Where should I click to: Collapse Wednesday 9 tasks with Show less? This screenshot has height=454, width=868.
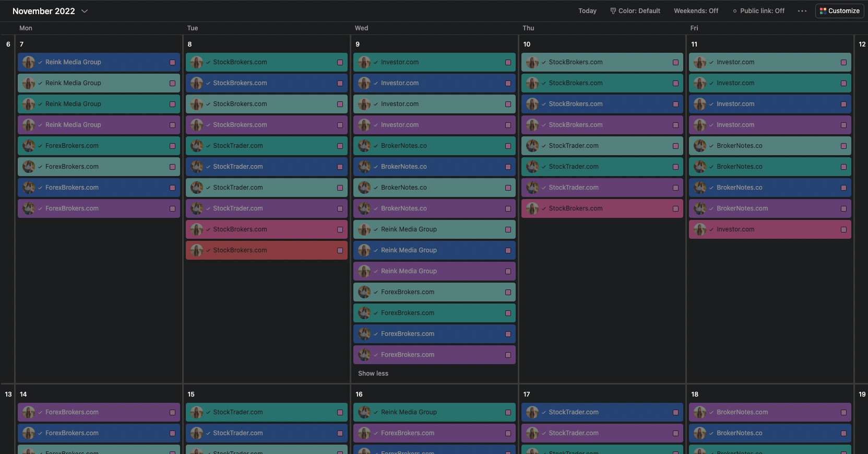373,374
